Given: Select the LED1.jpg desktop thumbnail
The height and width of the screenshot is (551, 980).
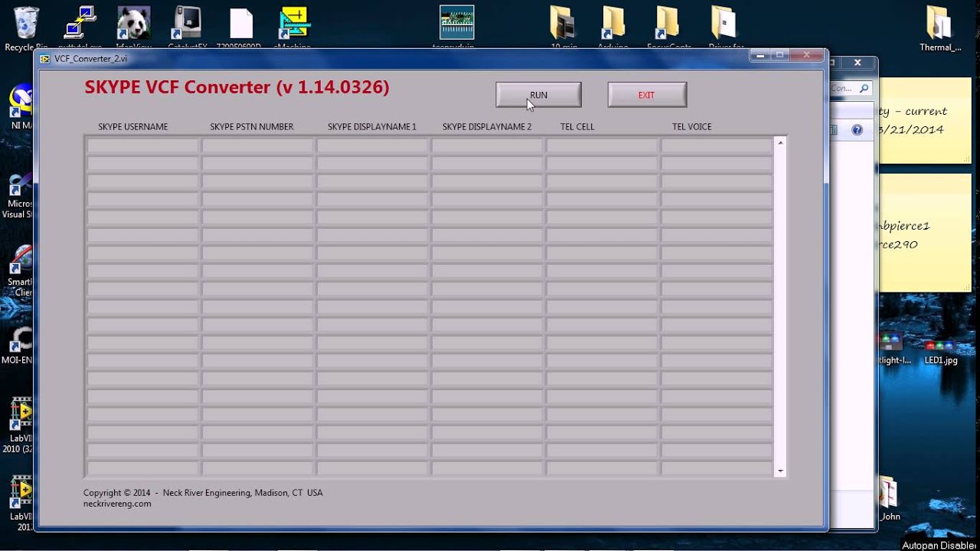Looking at the screenshot, I should coord(940,347).
